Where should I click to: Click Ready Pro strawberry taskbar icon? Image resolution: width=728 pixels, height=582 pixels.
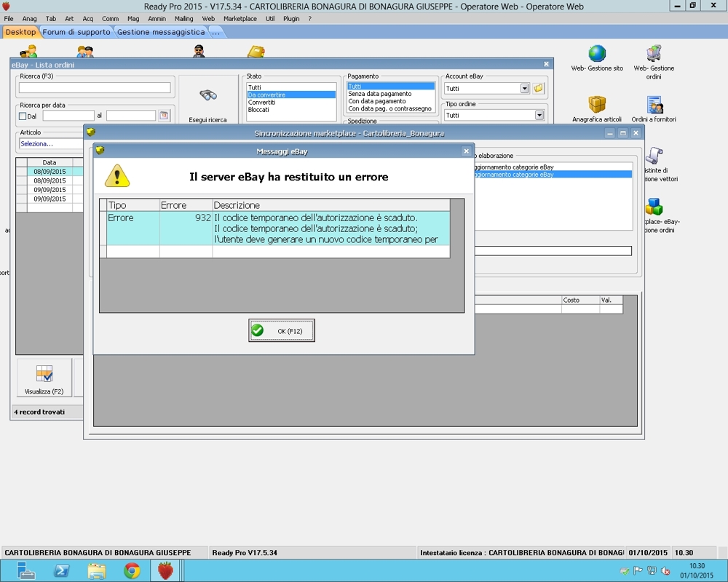[165, 571]
